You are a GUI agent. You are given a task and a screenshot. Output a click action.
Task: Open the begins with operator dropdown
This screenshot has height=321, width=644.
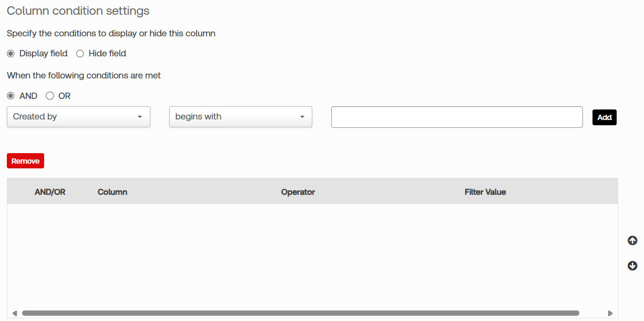click(x=241, y=117)
